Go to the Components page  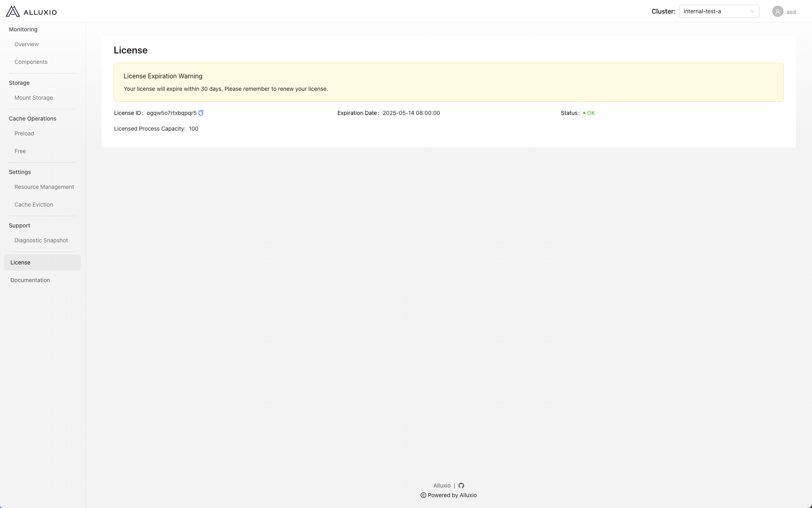tap(31, 62)
